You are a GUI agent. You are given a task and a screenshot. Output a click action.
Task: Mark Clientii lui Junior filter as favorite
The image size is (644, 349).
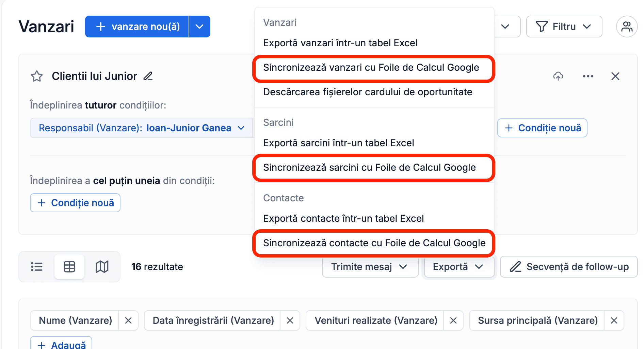[37, 76]
